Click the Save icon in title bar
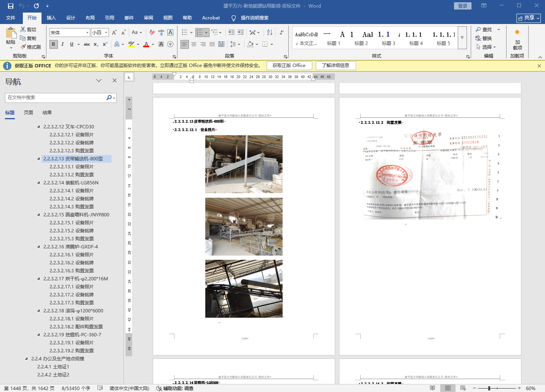This screenshot has width=545, height=392. (11, 6)
